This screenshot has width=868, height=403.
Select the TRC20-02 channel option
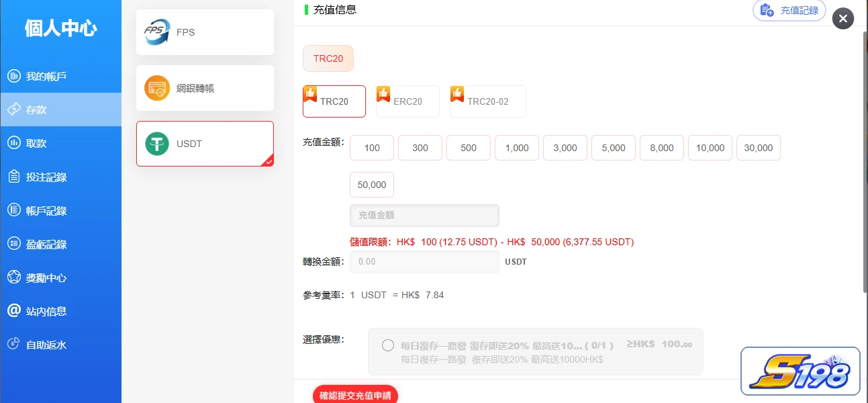(488, 101)
